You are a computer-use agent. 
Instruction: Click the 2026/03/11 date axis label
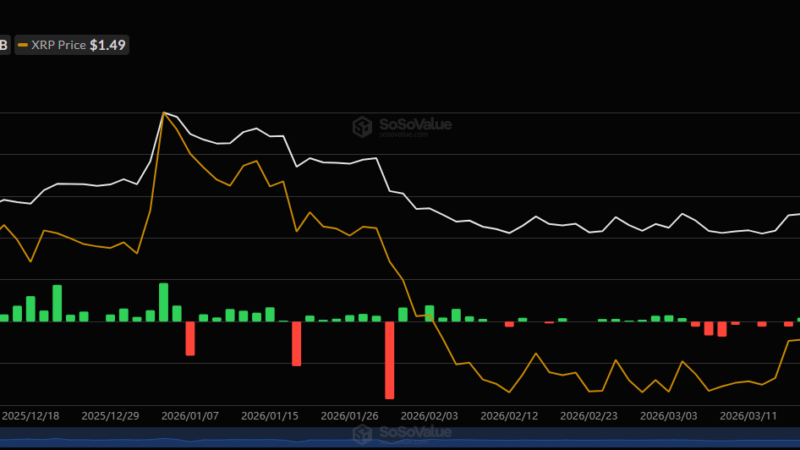pyautogui.click(x=748, y=416)
